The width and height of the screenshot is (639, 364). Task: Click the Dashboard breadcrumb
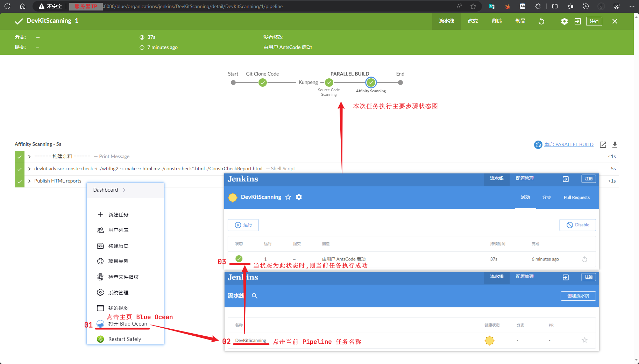click(106, 190)
